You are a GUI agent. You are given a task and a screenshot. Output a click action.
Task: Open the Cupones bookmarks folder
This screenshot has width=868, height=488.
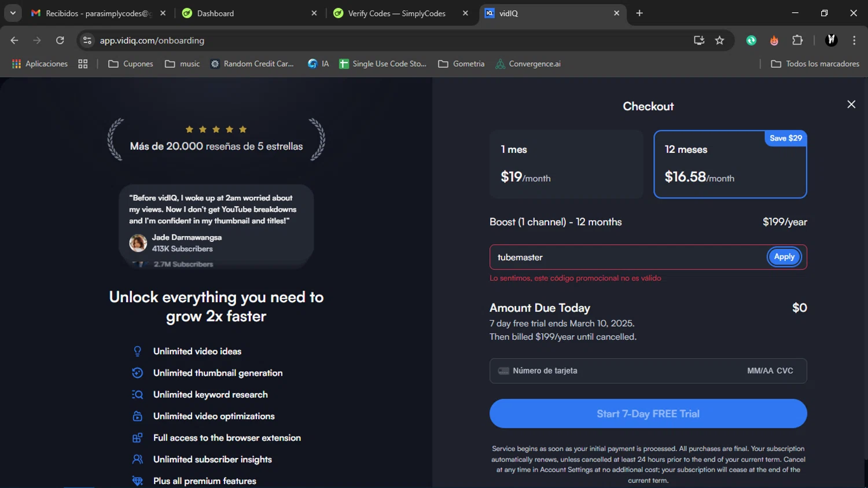pos(131,64)
